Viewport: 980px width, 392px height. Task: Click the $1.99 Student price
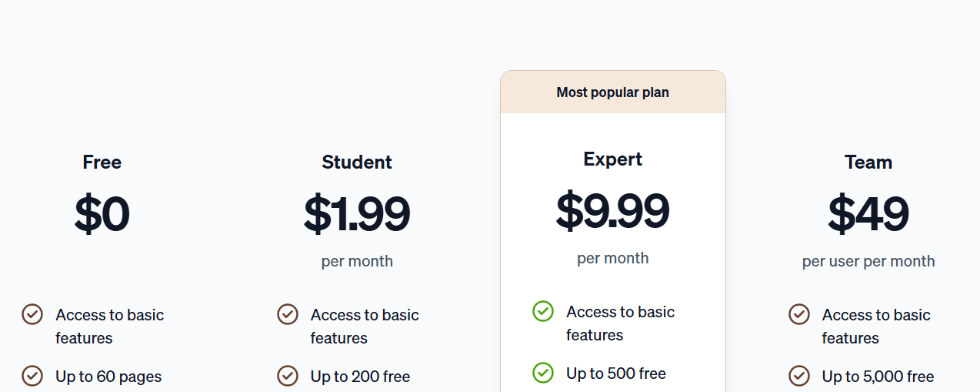click(x=357, y=214)
